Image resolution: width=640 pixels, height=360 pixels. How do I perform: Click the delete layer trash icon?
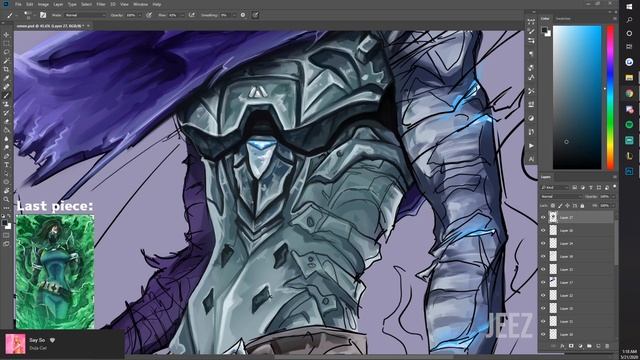click(x=607, y=346)
